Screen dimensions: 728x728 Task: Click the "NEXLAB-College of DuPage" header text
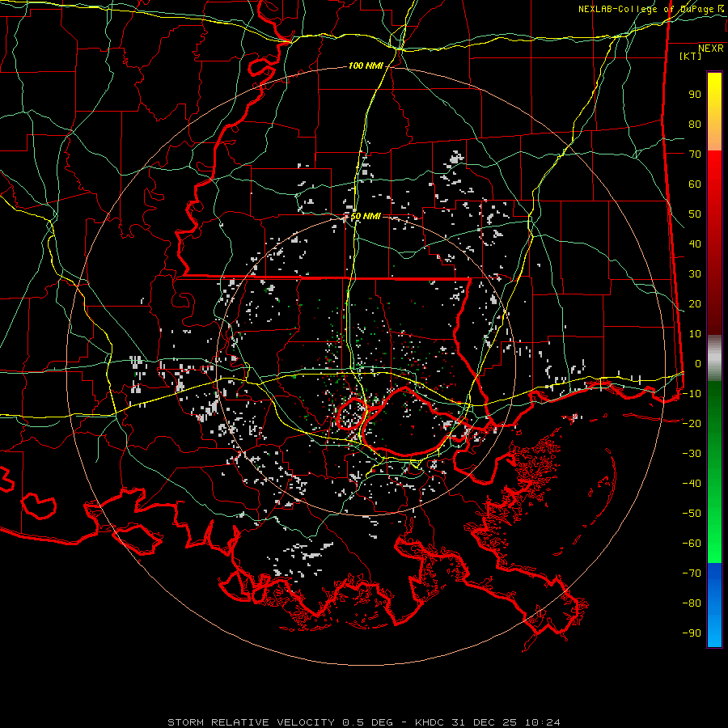(x=645, y=9)
